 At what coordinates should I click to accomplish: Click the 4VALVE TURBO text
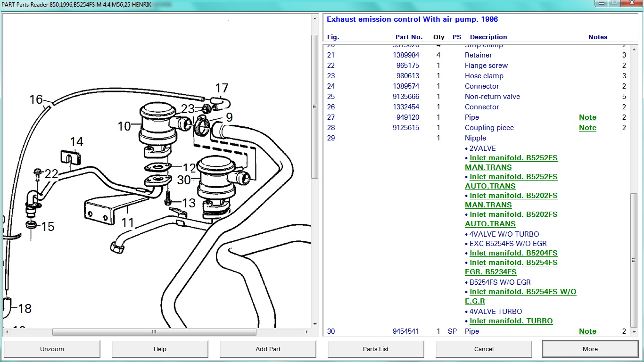(495, 312)
